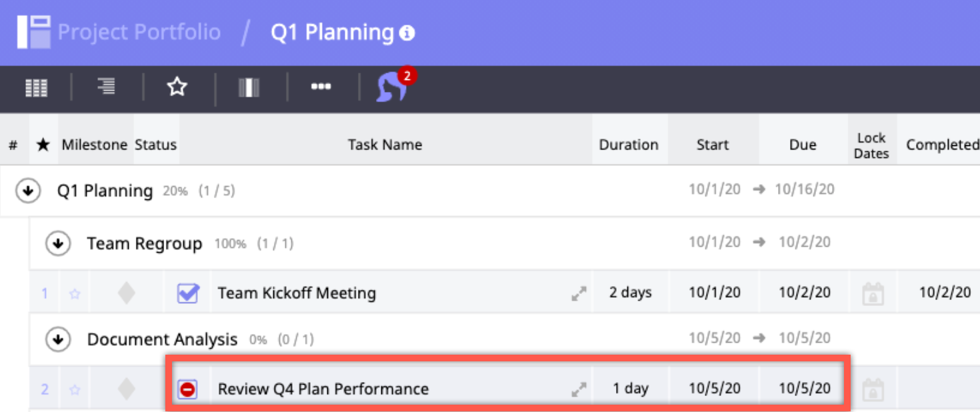Click the Task Name column header
980x412 pixels.
tap(385, 145)
